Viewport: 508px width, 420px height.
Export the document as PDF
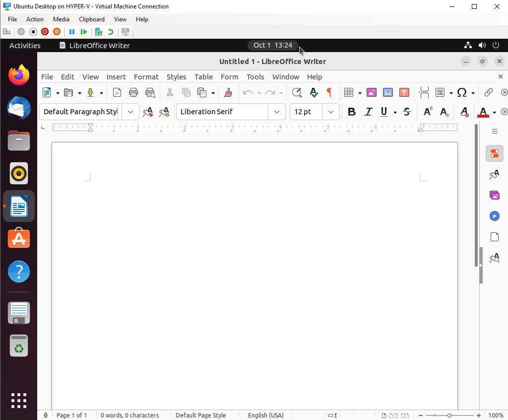(x=117, y=92)
